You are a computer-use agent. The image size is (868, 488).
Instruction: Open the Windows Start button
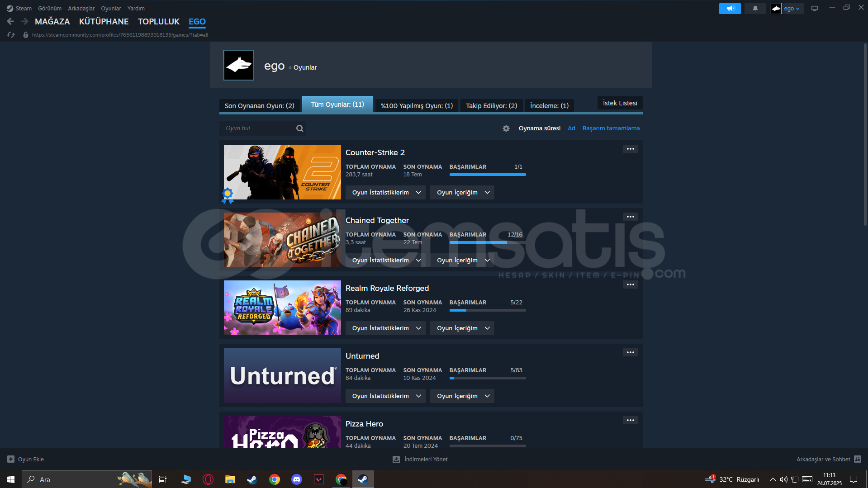pyautogui.click(x=11, y=479)
